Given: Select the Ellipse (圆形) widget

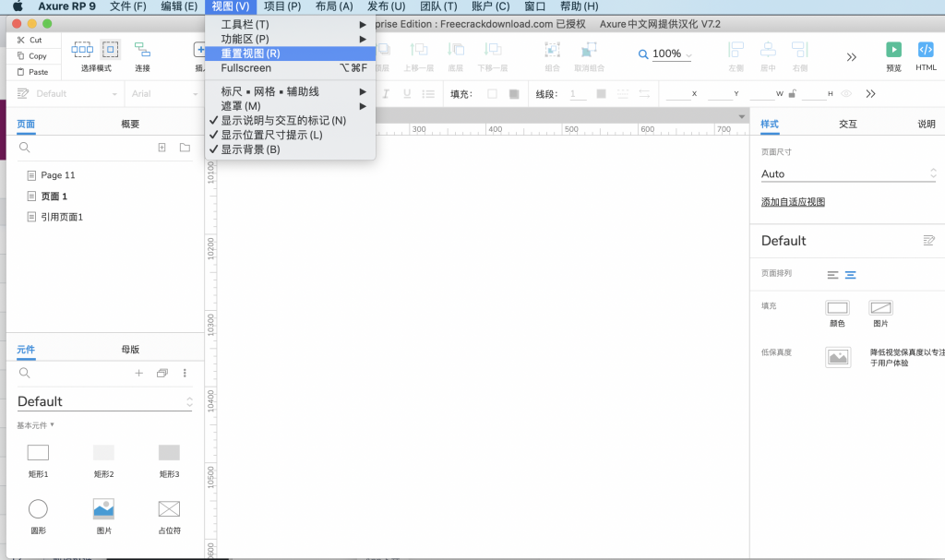Looking at the screenshot, I should point(38,508).
